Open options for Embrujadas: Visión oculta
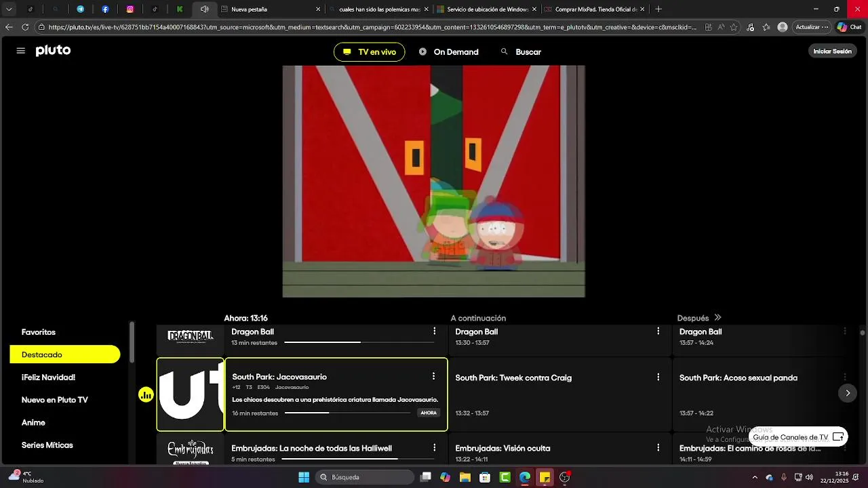Screen dimensions: 868x488 click(x=658, y=448)
